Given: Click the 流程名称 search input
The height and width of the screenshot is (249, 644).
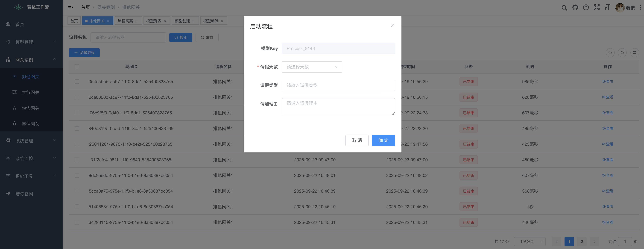Looking at the screenshot, I should coord(128,37).
